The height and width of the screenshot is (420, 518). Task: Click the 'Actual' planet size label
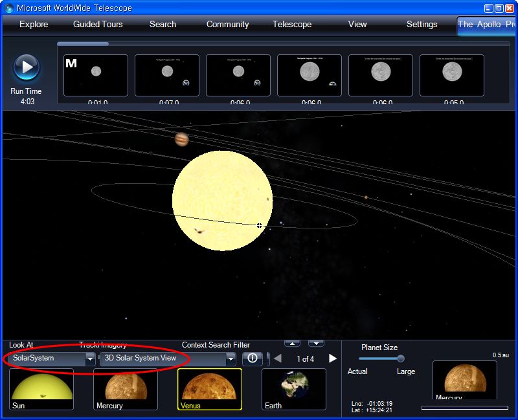[x=357, y=371]
